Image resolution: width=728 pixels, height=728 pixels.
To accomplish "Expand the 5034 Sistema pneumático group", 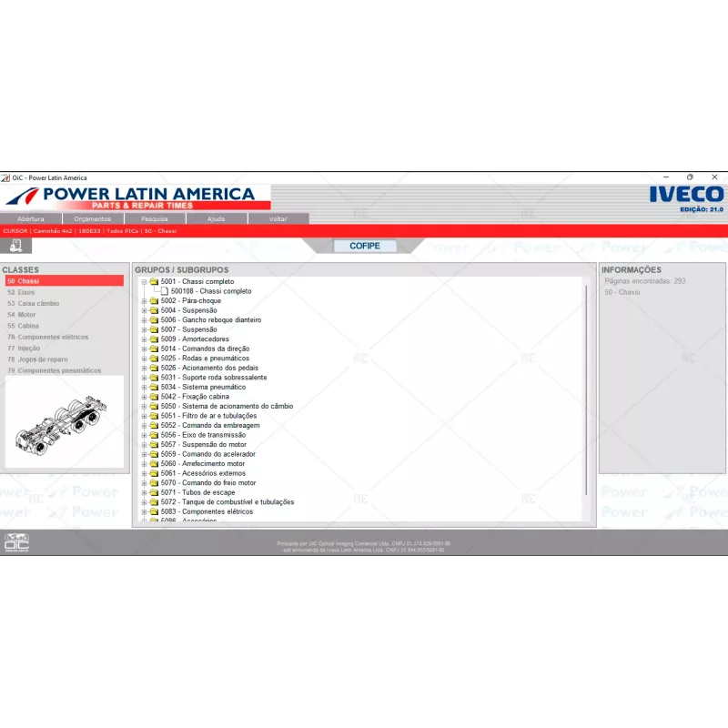I will (x=143, y=387).
